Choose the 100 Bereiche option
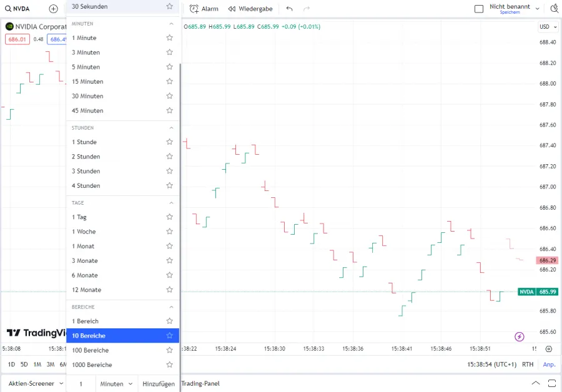This screenshot has height=392, width=562. tap(91, 350)
